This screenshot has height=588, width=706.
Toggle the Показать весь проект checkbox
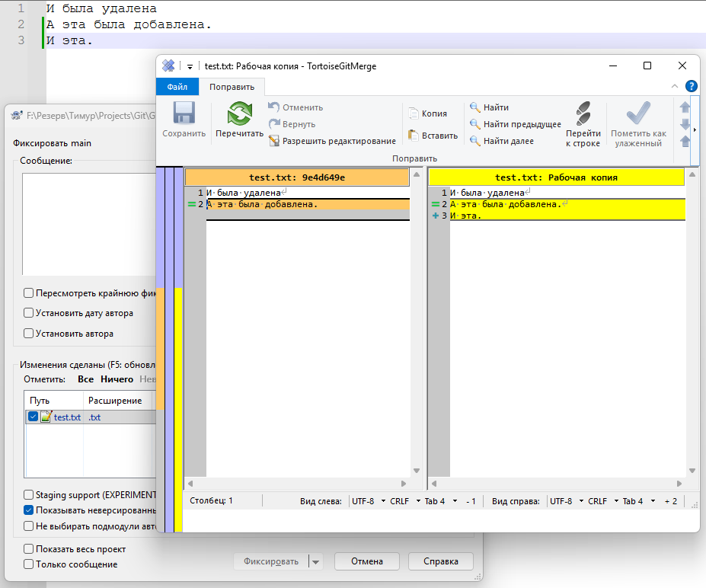click(29, 549)
